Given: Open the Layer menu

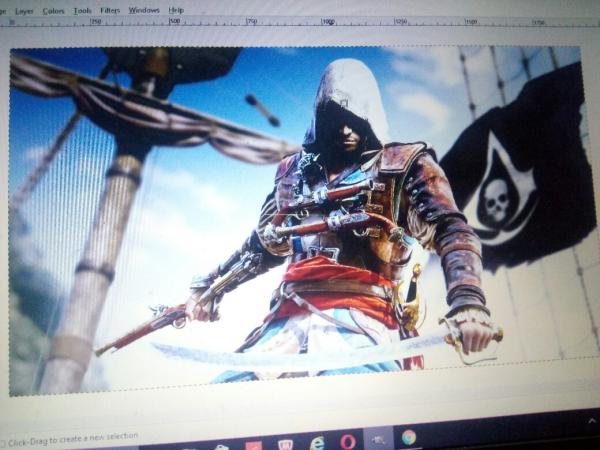Looking at the screenshot, I should coord(24,11).
